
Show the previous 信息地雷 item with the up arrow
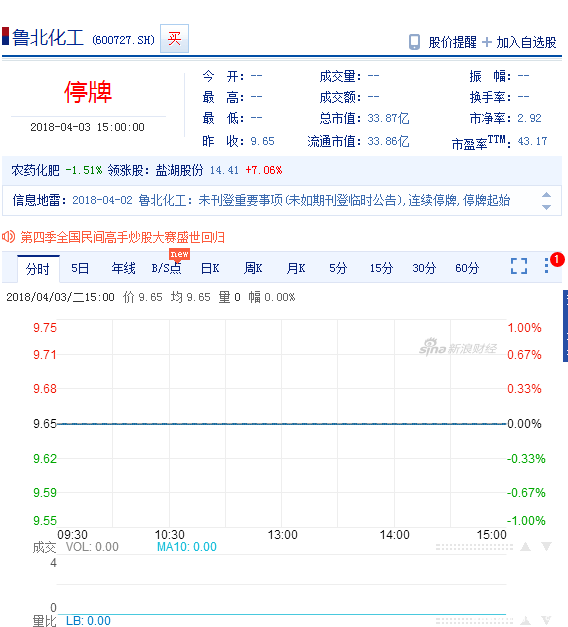point(546,195)
